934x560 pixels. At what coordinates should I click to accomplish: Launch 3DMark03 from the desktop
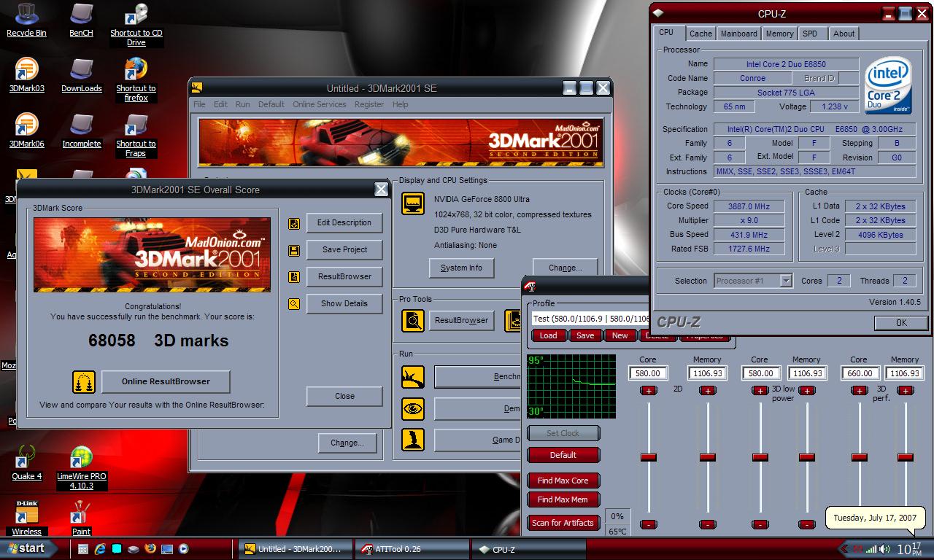click(26, 75)
